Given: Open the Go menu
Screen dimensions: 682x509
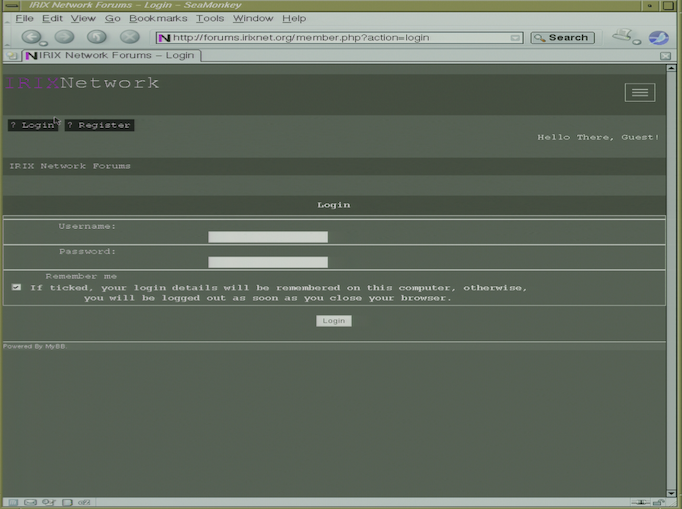Looking at the screenshot, I should click(x=112, y=18).
